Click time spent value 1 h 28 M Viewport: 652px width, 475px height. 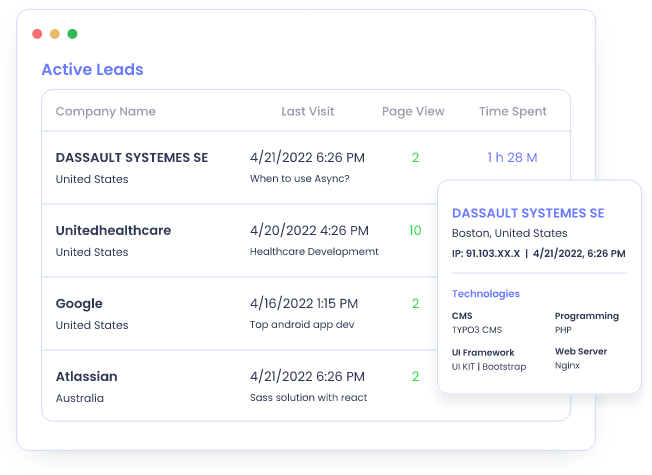(x=512, y=158)
